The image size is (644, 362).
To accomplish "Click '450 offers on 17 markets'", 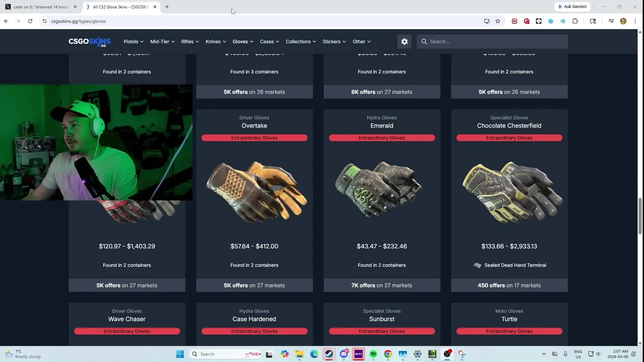I will pos(509,286).
